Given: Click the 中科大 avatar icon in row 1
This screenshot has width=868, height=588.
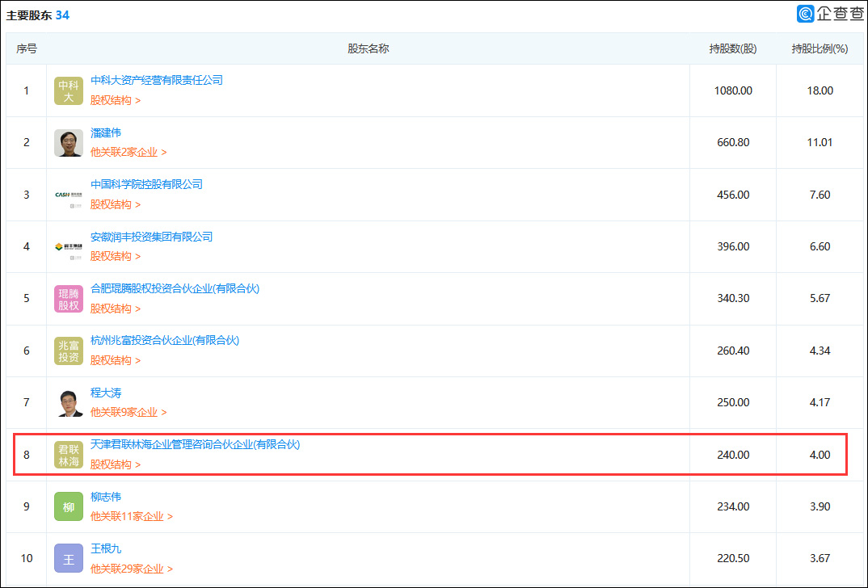Looking at the screenshot, I should (69, 90).
